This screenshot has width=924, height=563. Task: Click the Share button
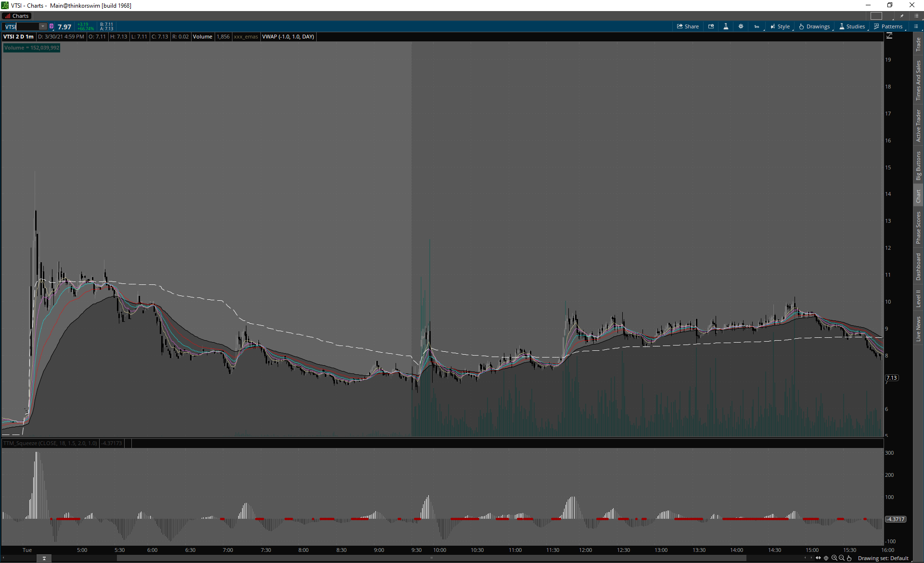click(x=688, y=26)
